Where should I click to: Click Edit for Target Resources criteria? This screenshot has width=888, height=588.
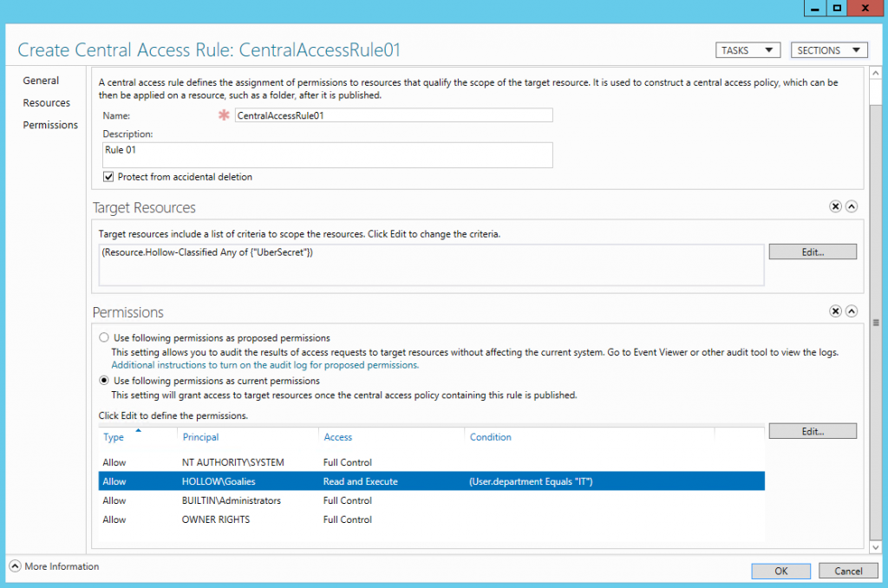pyautogui.click(x=812, y=252)
